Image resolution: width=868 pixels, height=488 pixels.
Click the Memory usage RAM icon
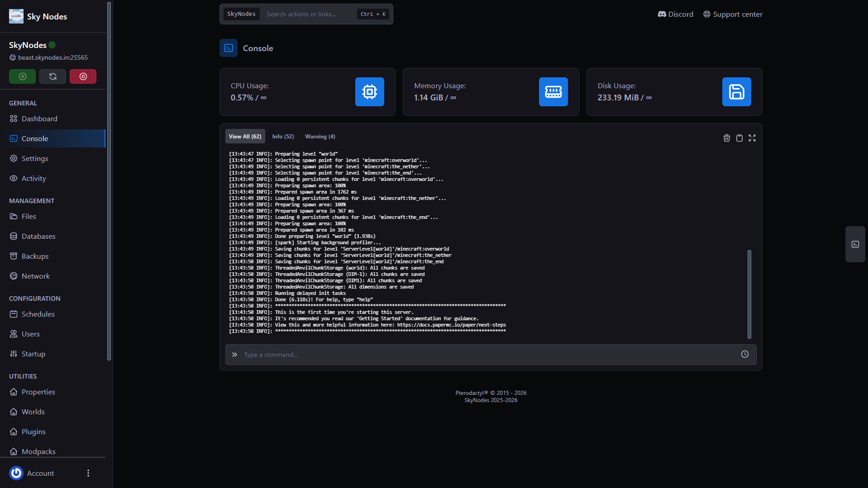click(553, 92)
